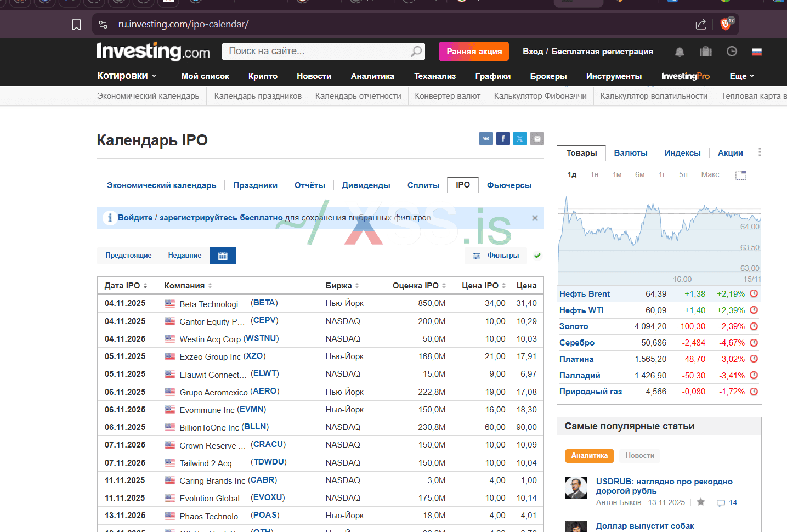Set chart range to 6М

click(x=640, y=175)
